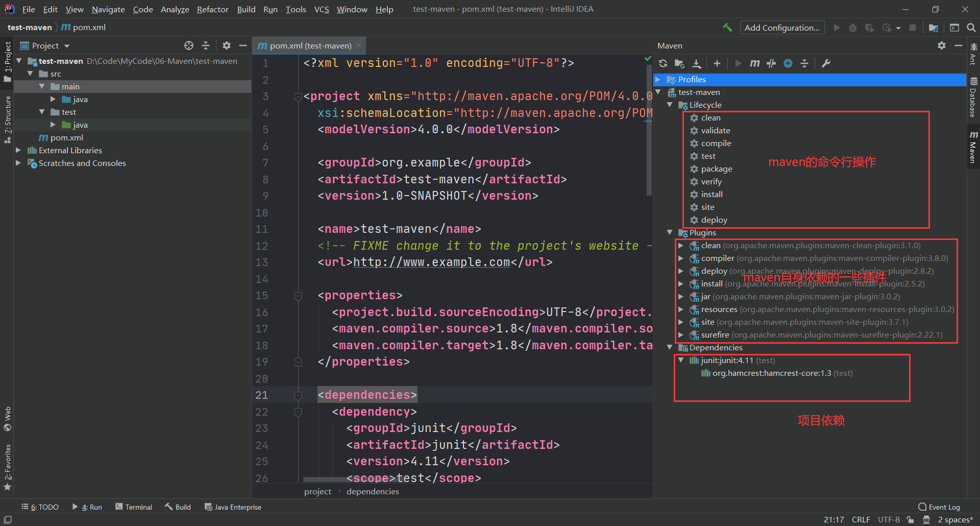This screenshot has height=526, width=980.
Task: Click Run with Coverage icon
Action: (x=870, y=28)
